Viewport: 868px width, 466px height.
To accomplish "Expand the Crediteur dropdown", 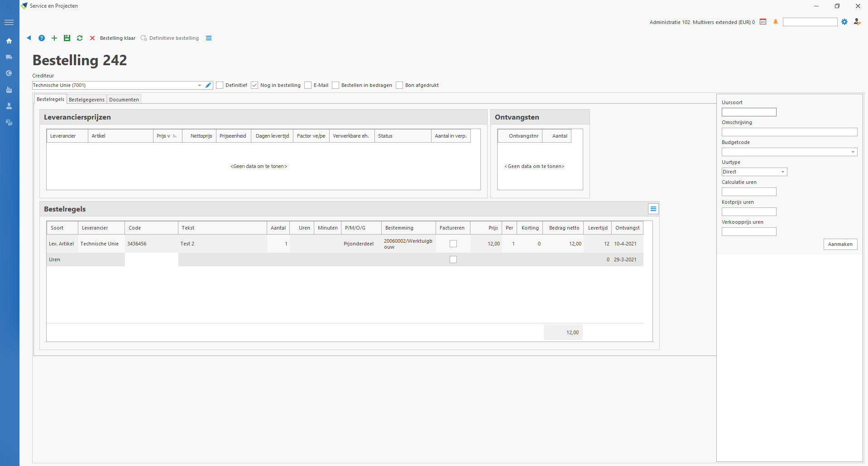I will click(x=200, y=85).
